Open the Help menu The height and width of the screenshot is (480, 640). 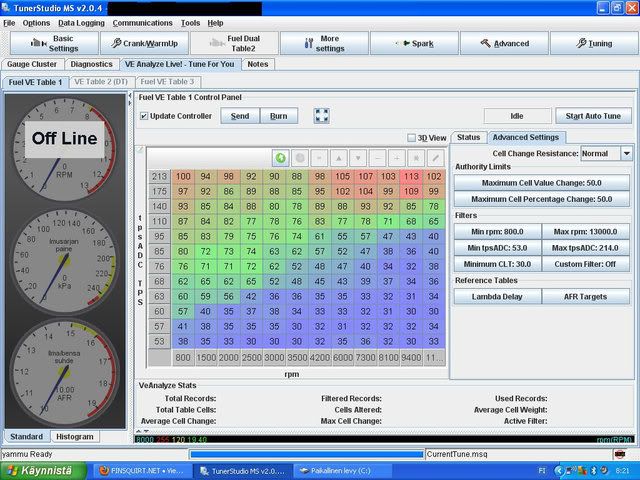pos(215,23)
